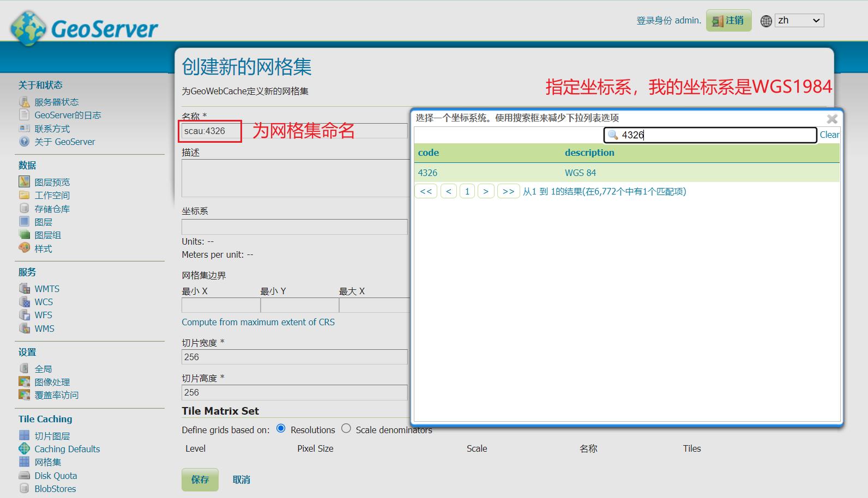Go to the previous results page
Image resolution: width=868 pixels, height=498 pixels.
(x=448, y=191)
